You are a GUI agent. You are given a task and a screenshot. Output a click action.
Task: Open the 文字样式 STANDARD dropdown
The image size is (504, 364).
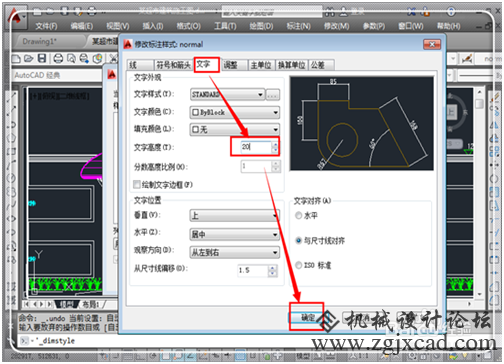point(228,95)
